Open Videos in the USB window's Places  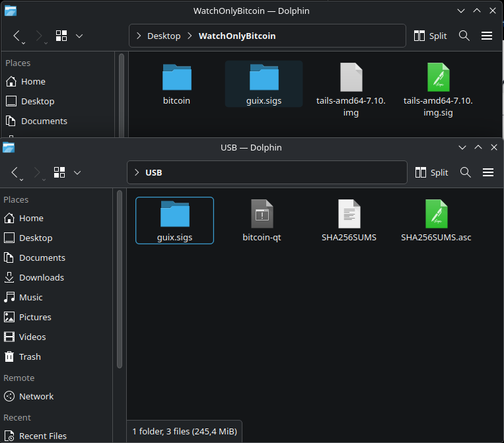click(56, 337)
